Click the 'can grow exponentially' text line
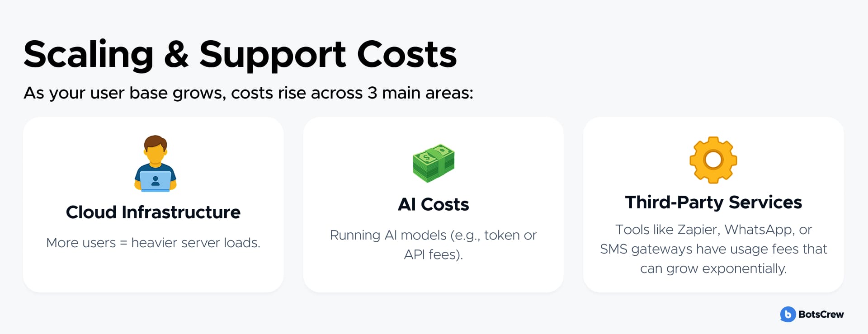The image size is (868, 334). 713,268
